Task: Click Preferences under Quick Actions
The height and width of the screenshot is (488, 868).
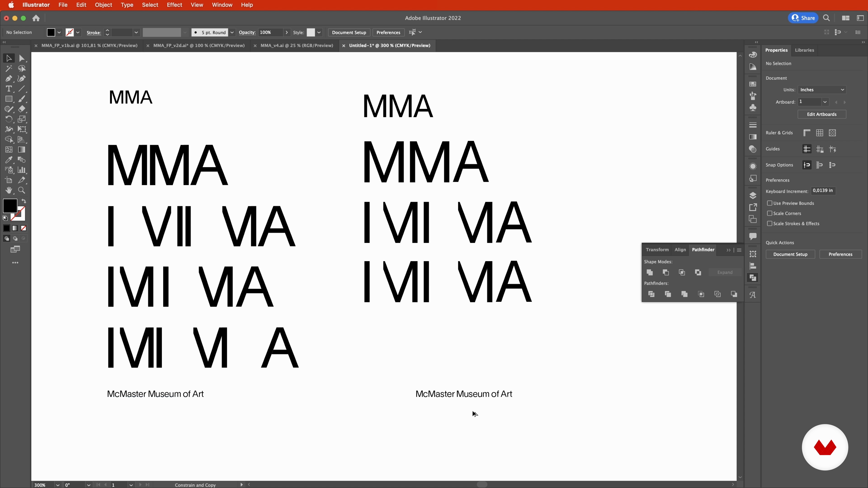Action: tap(840, 254)
